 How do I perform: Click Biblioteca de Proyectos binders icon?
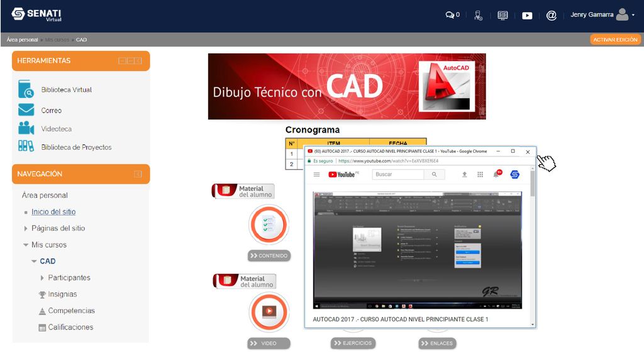[26, 146]
